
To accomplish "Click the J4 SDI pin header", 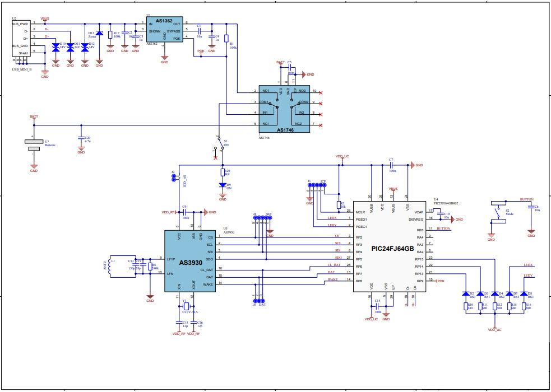I will tap(262, 218).
